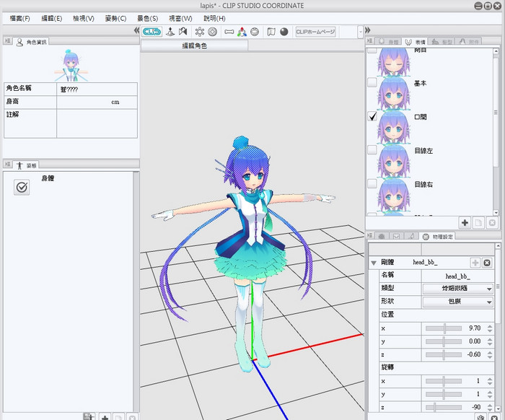
Task: Collapse right panels with double-chevron icon
Action: [x=367, y=30]
